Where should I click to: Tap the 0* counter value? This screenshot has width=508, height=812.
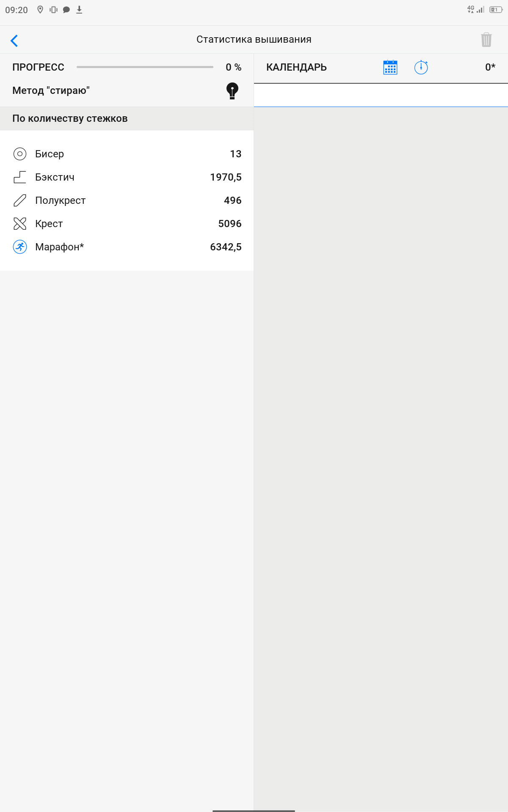[490, 67]
